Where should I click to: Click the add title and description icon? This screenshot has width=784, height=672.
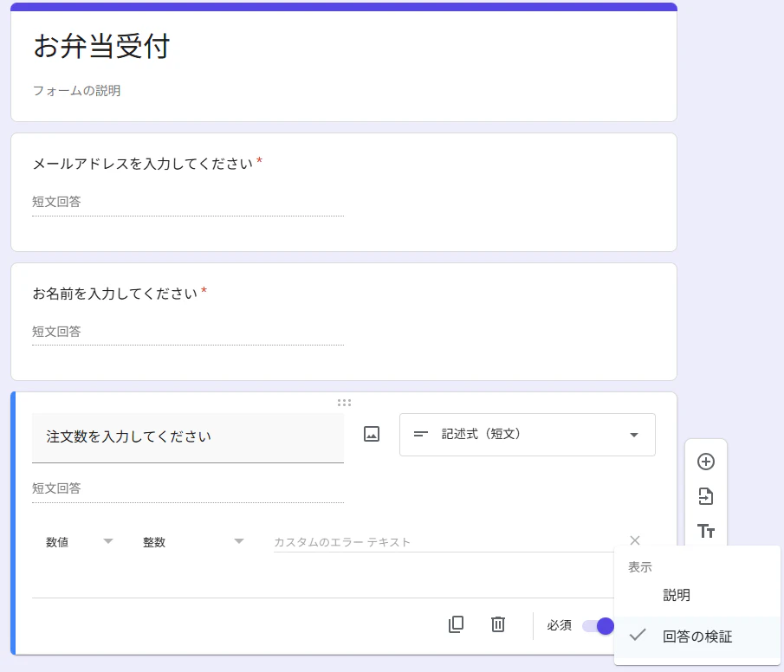705,531
